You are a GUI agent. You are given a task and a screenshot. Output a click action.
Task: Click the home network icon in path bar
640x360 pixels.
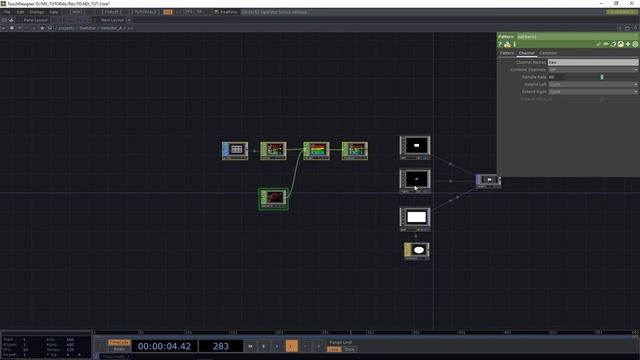[x=50, y=28]
